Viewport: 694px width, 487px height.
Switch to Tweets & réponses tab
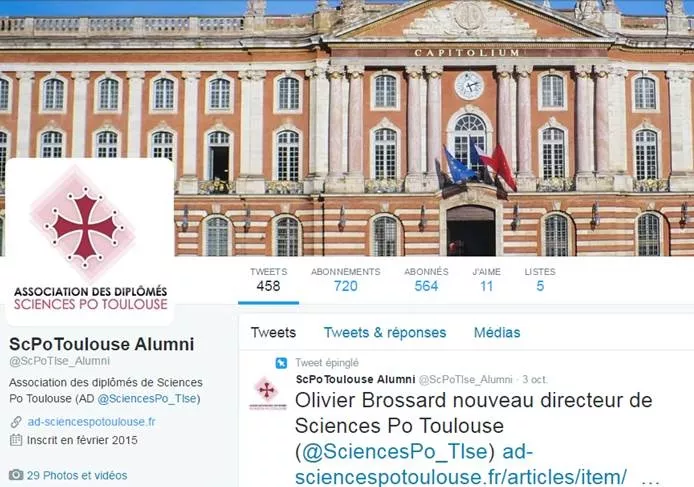pos(385,332)
